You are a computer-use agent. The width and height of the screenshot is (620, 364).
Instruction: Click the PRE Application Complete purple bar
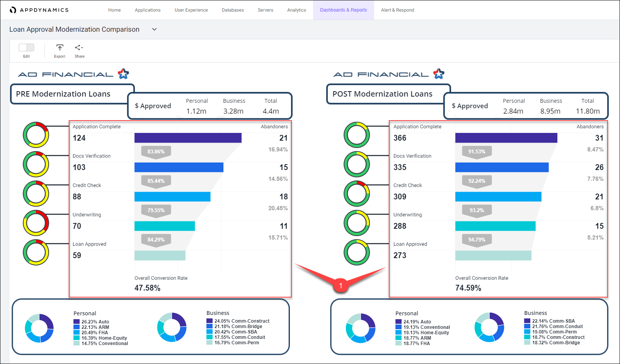tap(188, 138)
